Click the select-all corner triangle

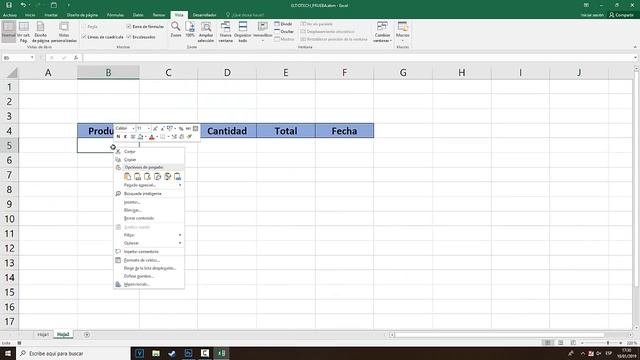(x=12, y=73)
